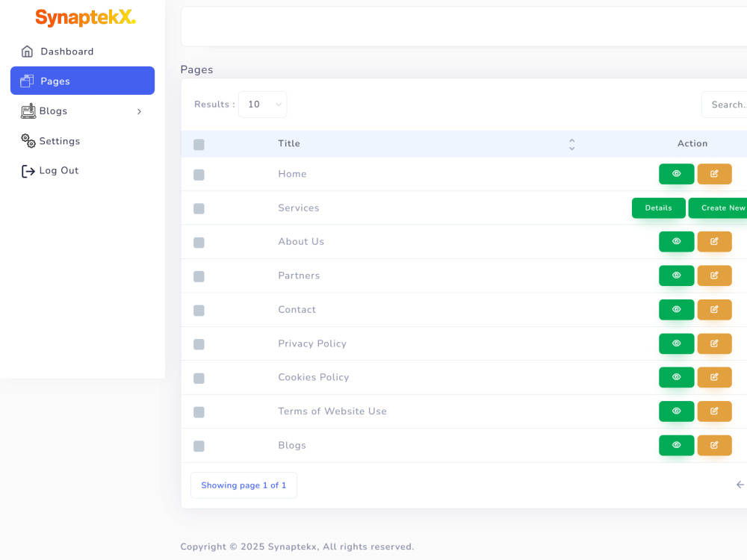View the About Us page

(676, 241)
